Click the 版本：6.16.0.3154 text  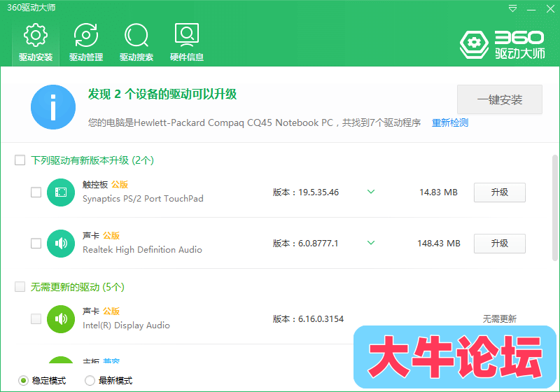(x=308, y=319)
